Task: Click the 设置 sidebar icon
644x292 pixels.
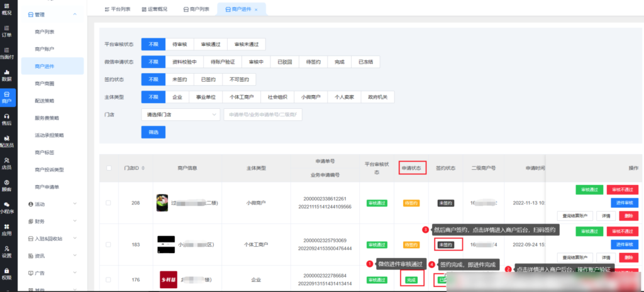Action: [x=7, y=251]
